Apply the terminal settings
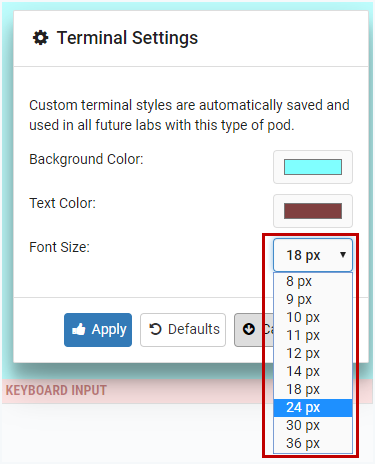 point(98,330)
